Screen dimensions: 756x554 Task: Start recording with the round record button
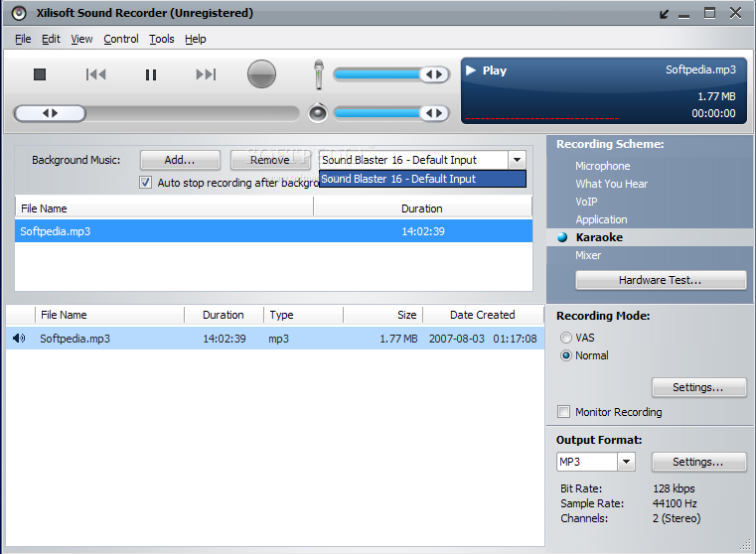click(x=261, y=74)
